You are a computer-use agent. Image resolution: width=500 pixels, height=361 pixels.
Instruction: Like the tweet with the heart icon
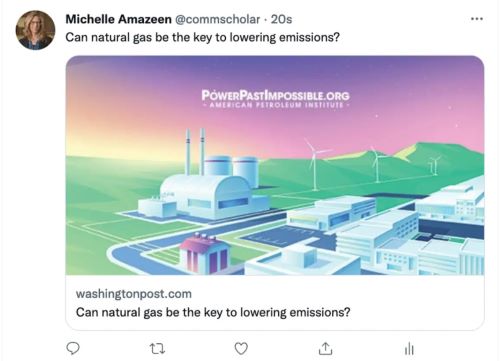pyautogui.click(x=241, y=349)
